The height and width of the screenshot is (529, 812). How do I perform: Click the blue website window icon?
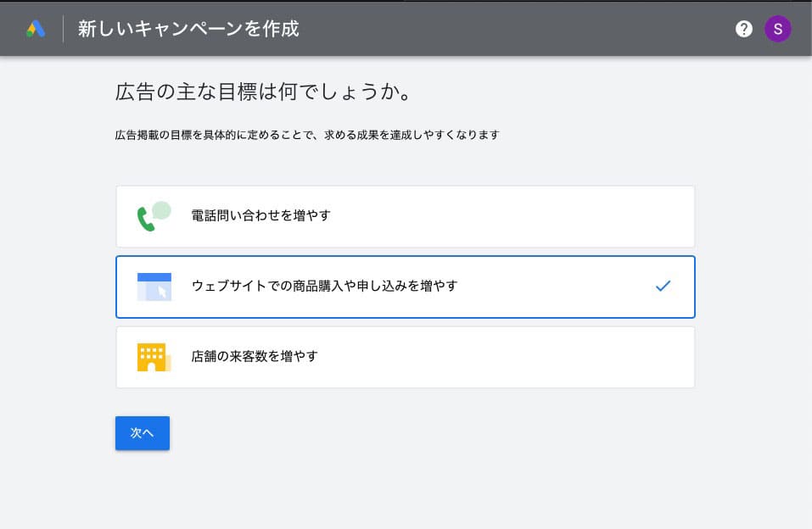click(x=154, y=287)
